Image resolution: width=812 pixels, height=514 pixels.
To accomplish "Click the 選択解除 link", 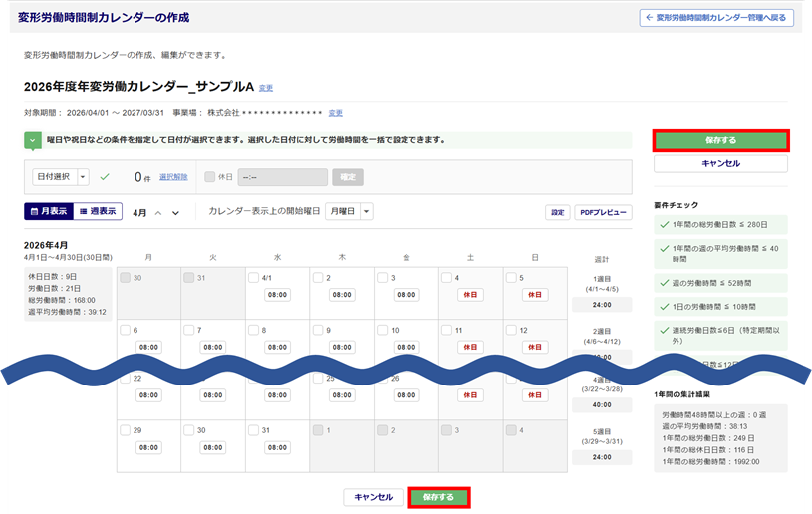I will coord(173,177).
